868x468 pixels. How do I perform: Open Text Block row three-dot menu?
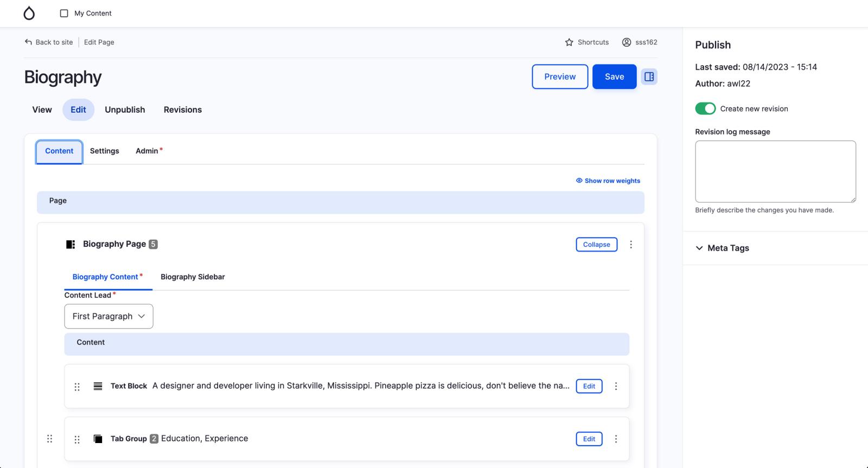(x=616, y=386)
